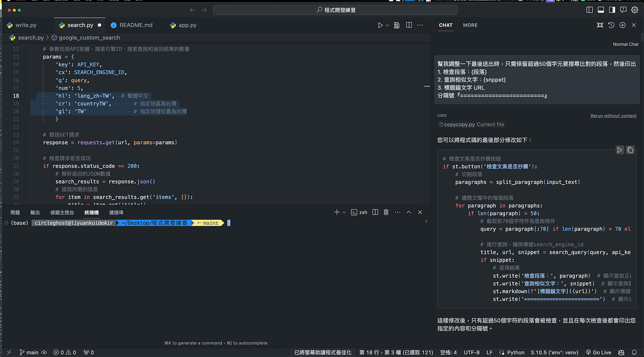
Task: Open the terminal profile dropdown chevron
Action: 343,212
